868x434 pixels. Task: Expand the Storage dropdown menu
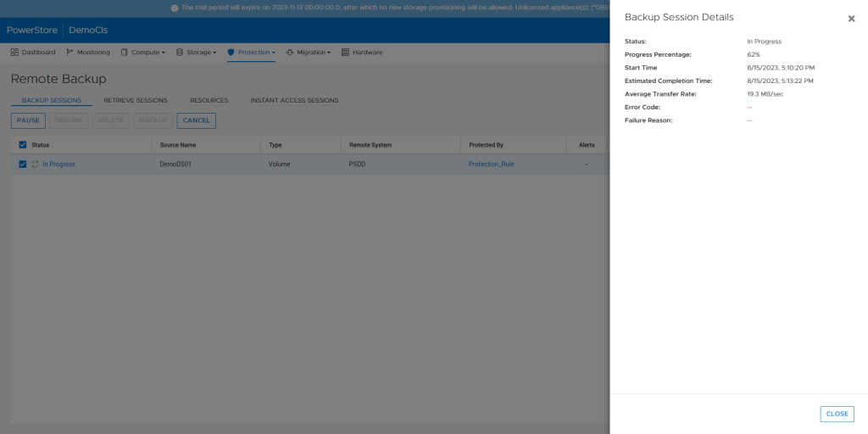pyautogui.click(x=214, y=53)
